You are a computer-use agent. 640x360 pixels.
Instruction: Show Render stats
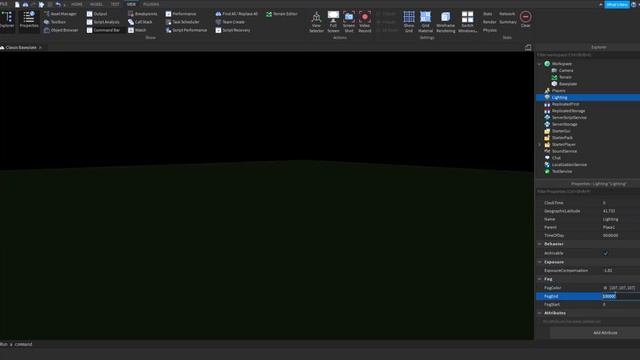490,22
